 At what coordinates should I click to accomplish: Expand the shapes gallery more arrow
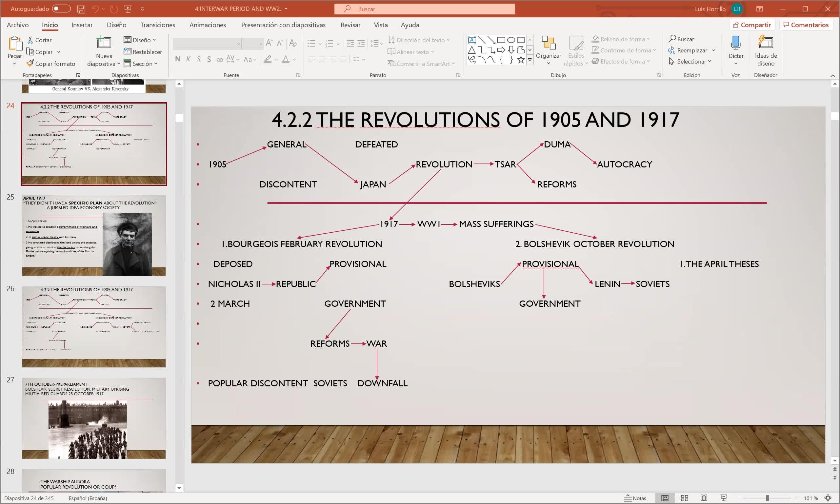[530, 60]
